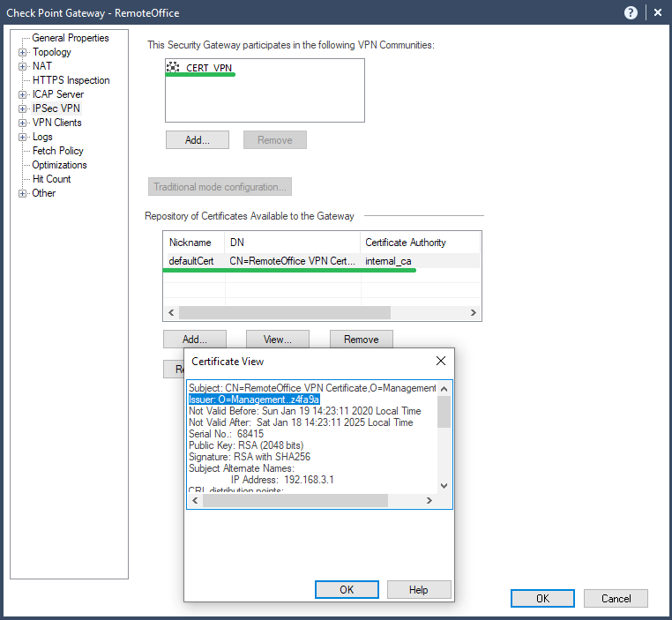Click OK in Certificate View dialog
The height and width of the screenshot is (620, 672).
coord(347,590)
